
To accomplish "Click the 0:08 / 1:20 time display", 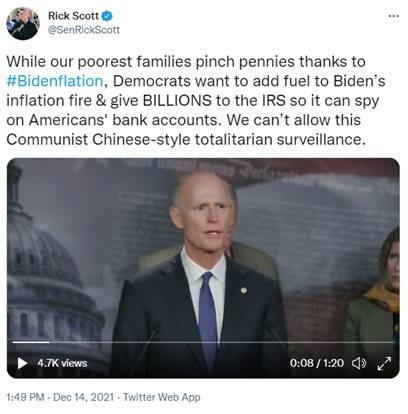I will coord(317,363).
